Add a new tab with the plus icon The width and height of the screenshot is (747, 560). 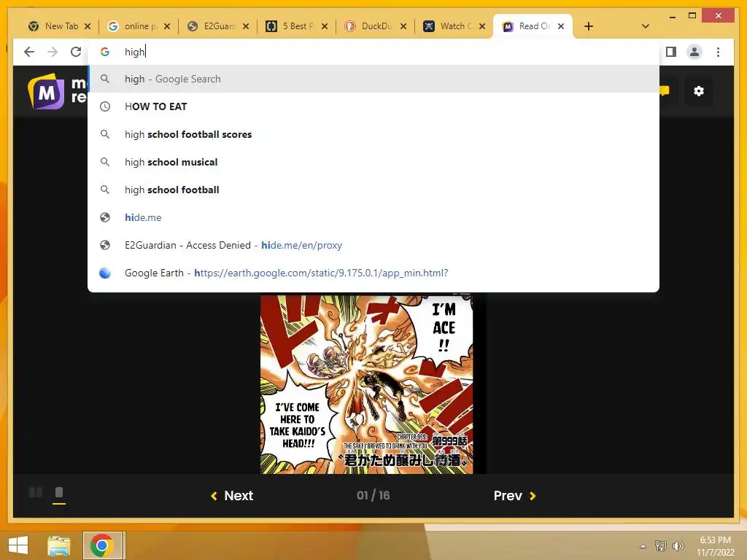point(589,26)
